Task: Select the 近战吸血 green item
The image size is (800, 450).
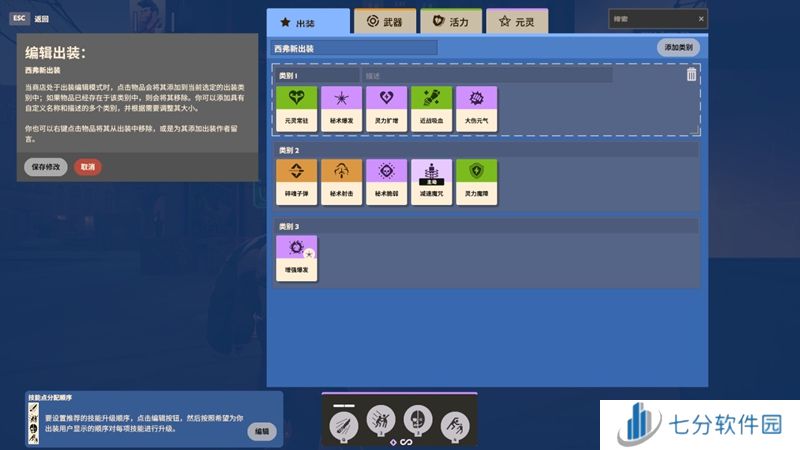Action: click(x=432, y=107)
